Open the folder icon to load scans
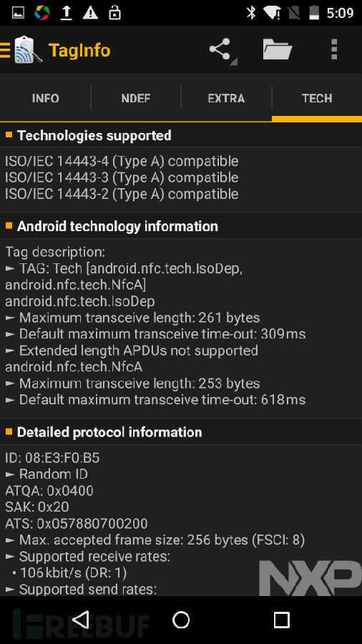This screenshot has width=362, height=644. tap(278, 49)
